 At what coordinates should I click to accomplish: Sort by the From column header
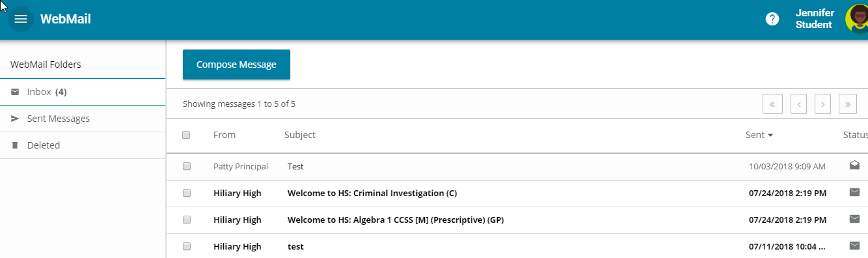pos(224,135)
